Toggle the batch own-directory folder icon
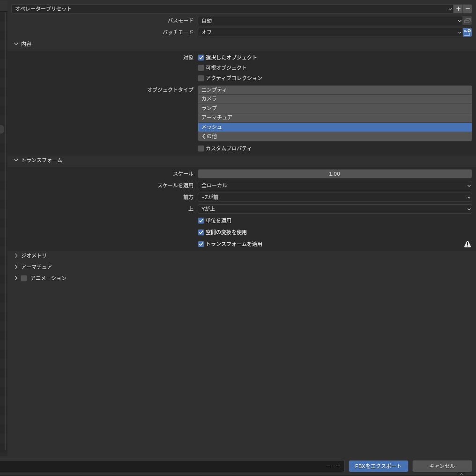This screenshot has height=476, width=476. point(467,32)
